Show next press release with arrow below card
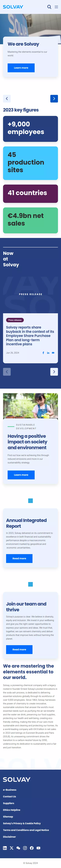 point(54,372)
